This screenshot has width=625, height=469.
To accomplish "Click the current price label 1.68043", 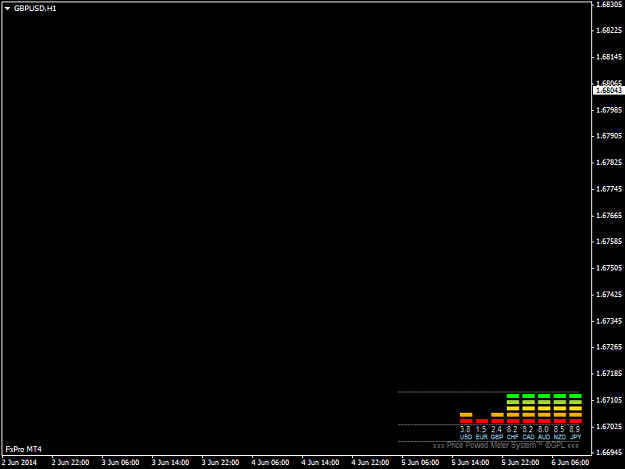I will click(x=609, y=90).
